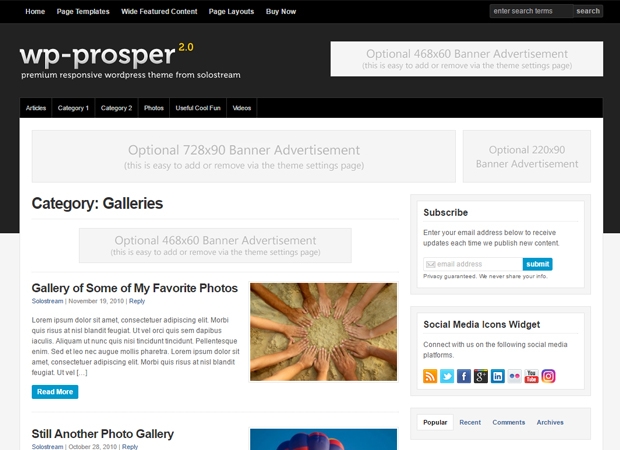Click the 220x90 banner advertisement

(527, 157)
